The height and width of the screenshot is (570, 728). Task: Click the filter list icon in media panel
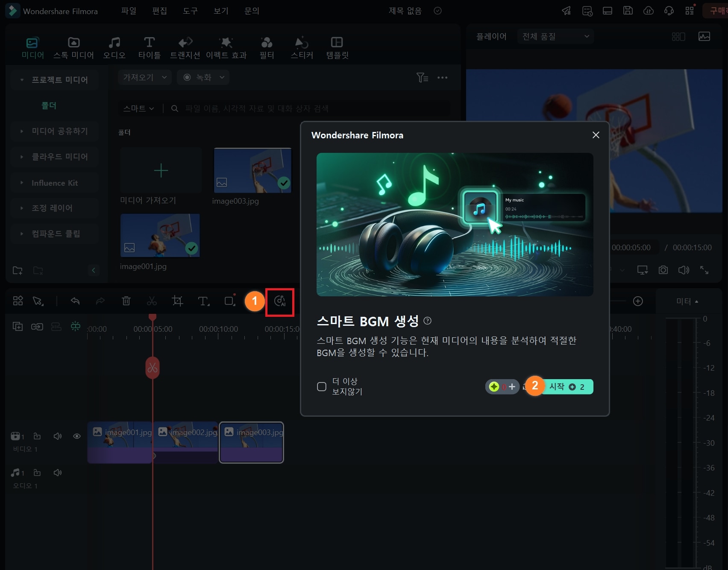click(x=422, y=77)
